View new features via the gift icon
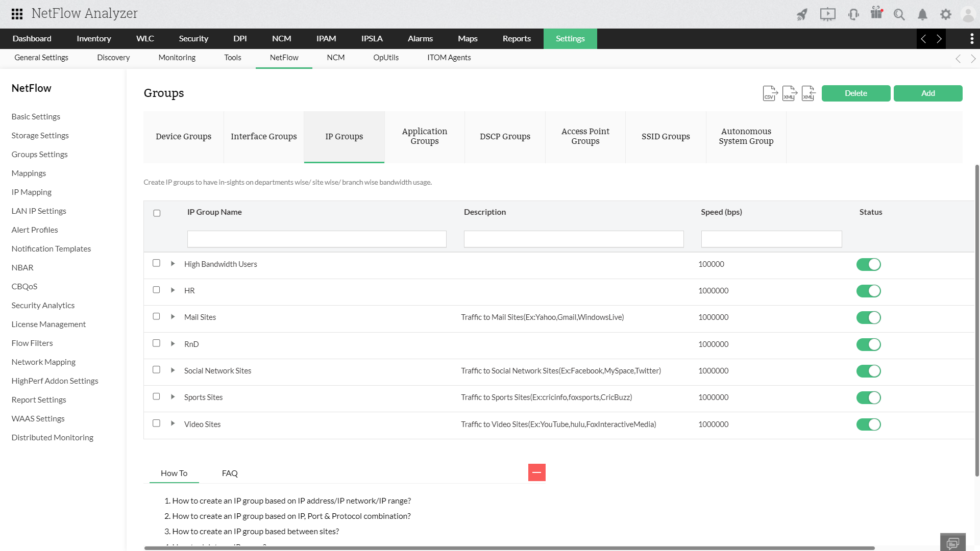980x551 pixels. (876, 14)
